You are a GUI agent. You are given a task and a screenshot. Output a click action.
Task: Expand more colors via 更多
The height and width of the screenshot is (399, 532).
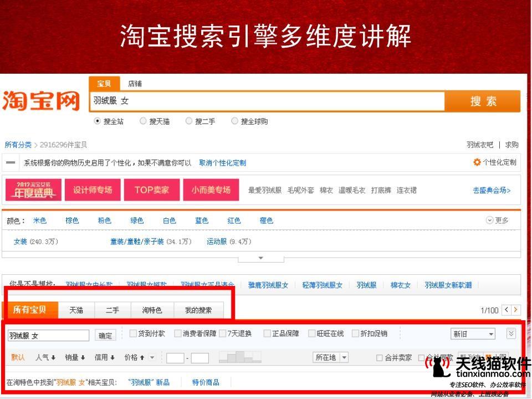click(497, 220)
